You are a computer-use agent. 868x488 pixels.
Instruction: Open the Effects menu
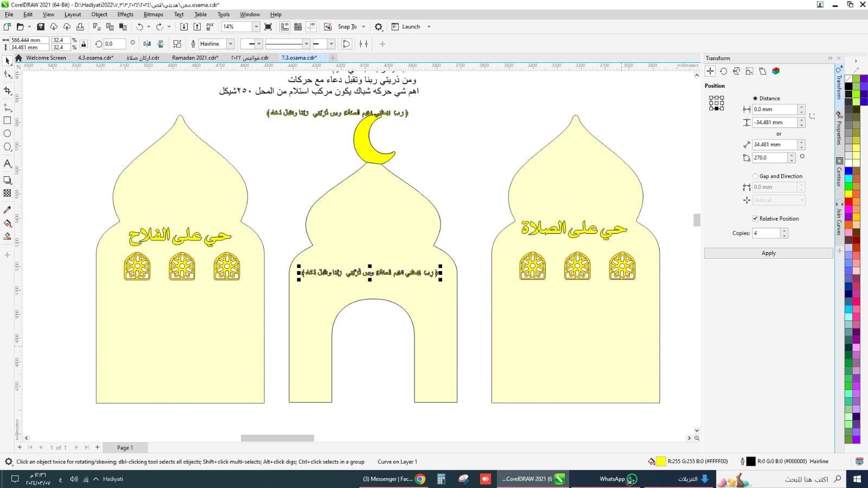point(125,15)
